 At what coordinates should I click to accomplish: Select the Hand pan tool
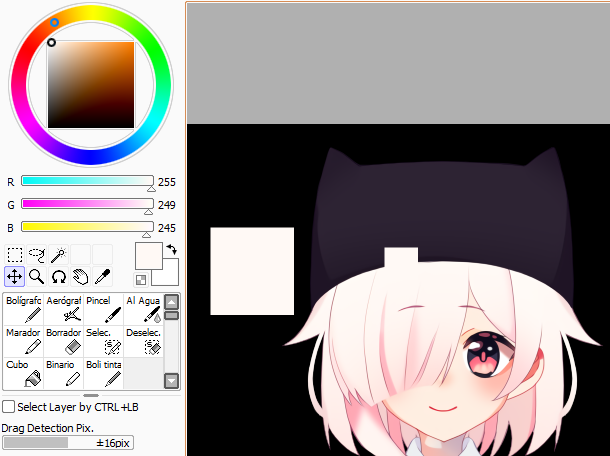81,277
